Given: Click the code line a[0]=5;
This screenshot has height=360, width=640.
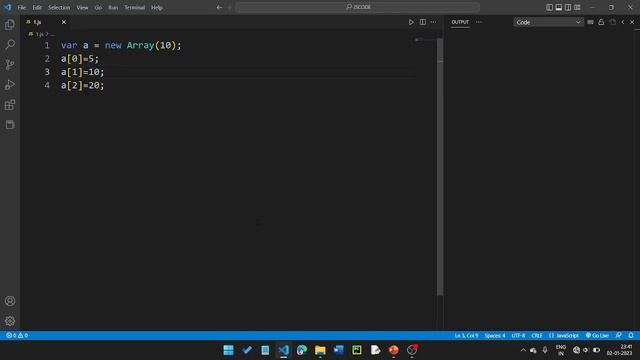Looking at the screenshot, I should click(x=80, y=59).
